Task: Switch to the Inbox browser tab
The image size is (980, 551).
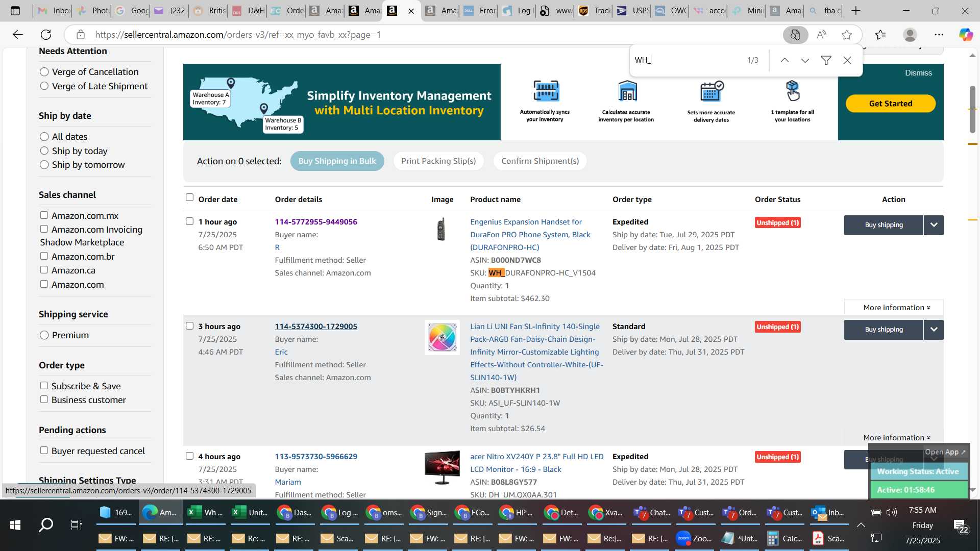Action: [52, 10]
